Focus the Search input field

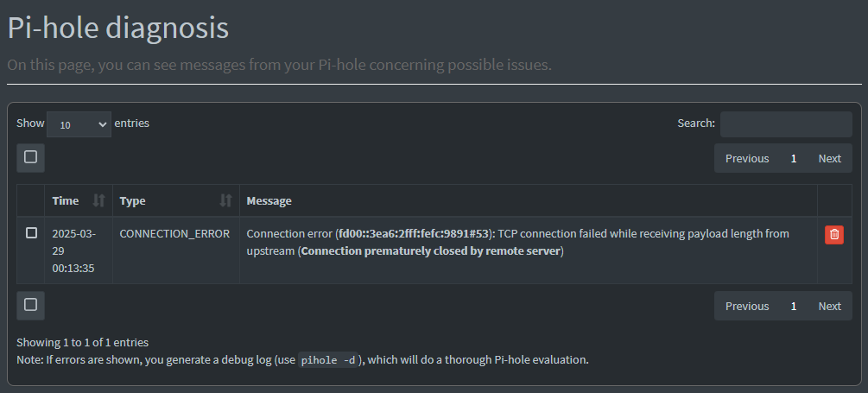[x=786, y=124]
